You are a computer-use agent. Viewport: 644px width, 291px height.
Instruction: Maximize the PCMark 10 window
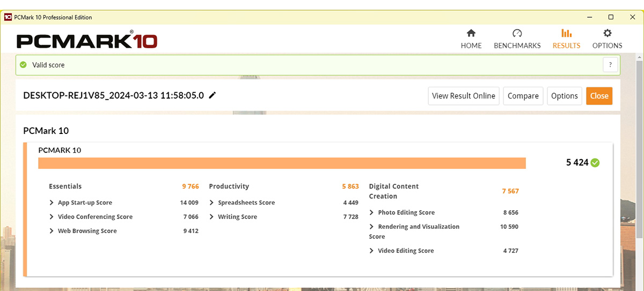611,17
